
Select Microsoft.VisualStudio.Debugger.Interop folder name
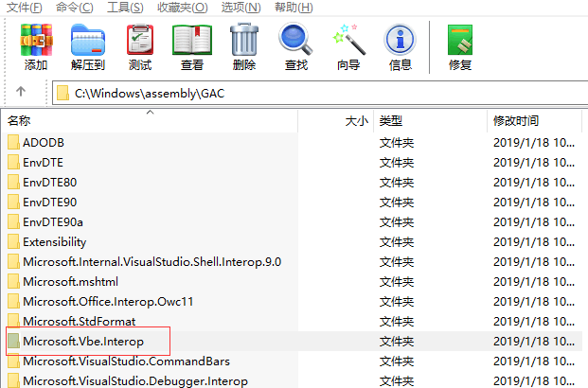(135, 380)
